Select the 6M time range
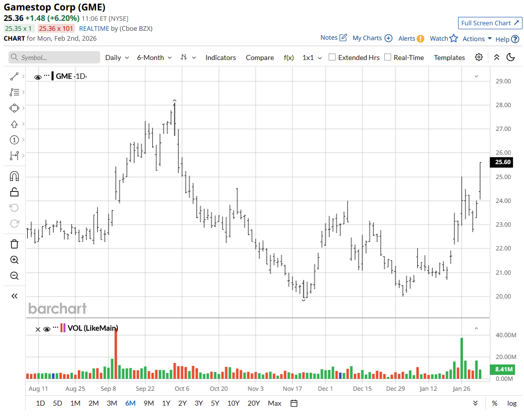Screen dimensions: 524x420 click(130, 403)
